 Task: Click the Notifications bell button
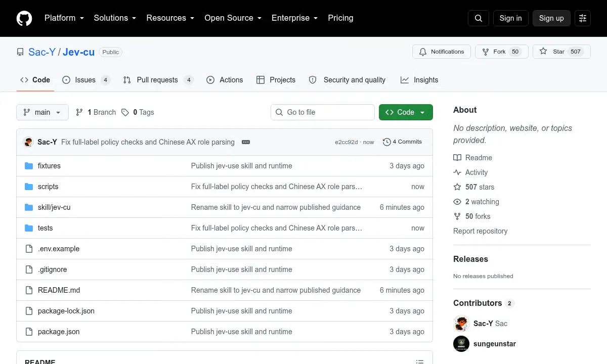pos(442,52)
